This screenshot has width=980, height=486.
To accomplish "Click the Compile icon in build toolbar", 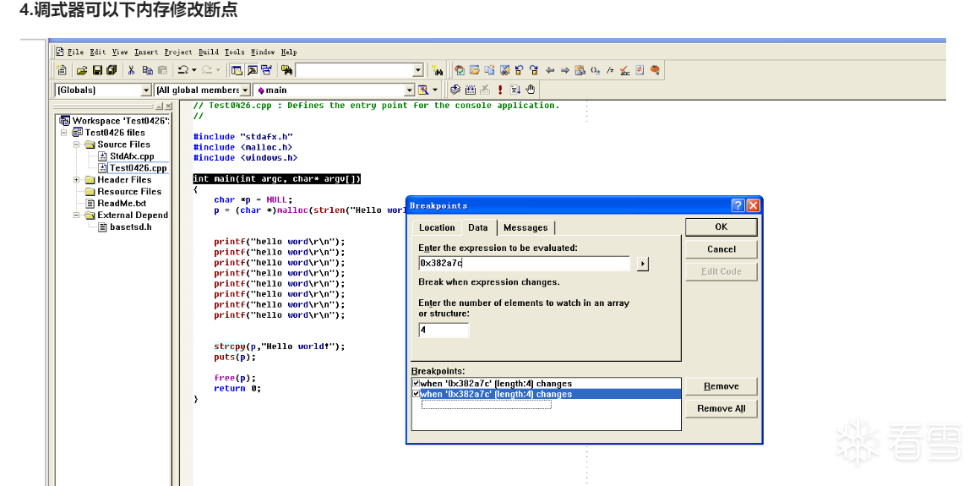I will (455, 90).
